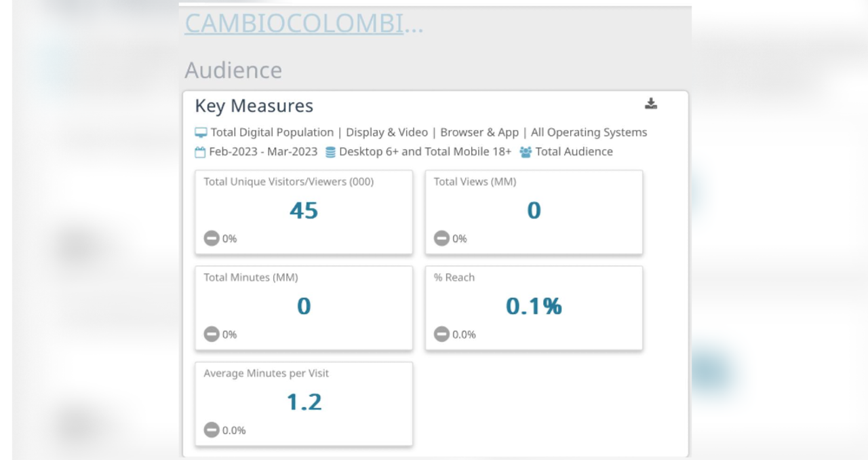Click the calendar icon next to Feb-2023
This screenshot has height=460, width=868.
click(x=199, y=151)
